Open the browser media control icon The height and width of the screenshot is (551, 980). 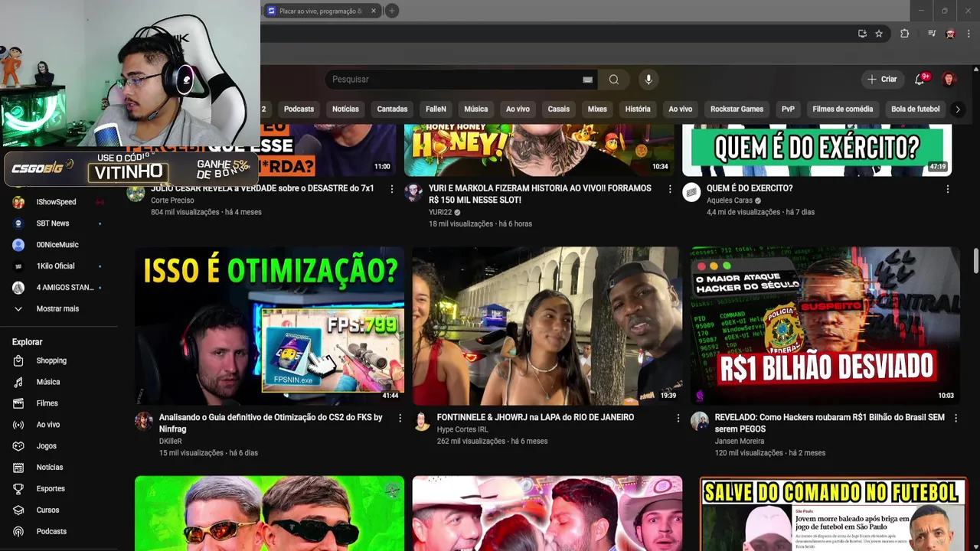[932, 34]
